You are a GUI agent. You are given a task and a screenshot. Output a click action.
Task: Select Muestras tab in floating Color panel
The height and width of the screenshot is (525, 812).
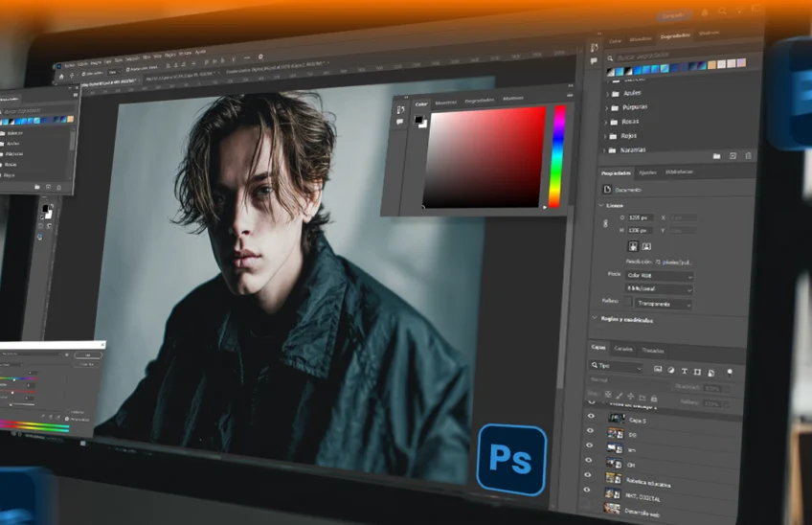click(x=445, y=103)
